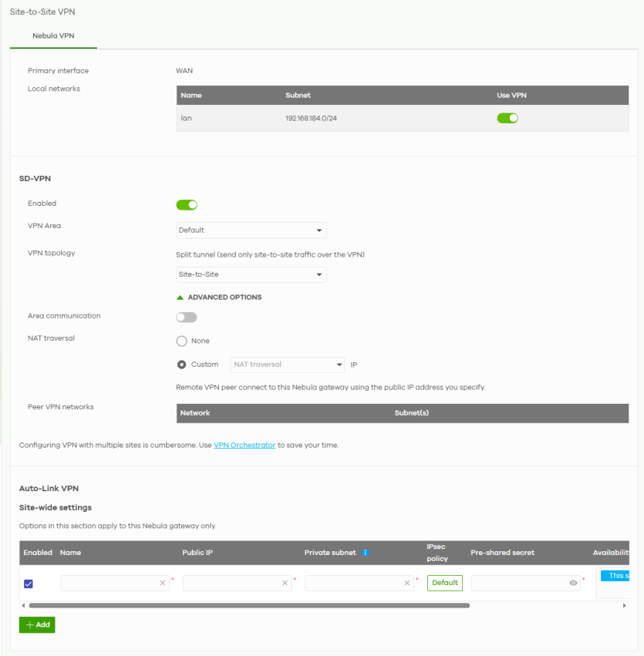
Task: Open the NAT traversal IP dropdown
Action: (288, 365)
